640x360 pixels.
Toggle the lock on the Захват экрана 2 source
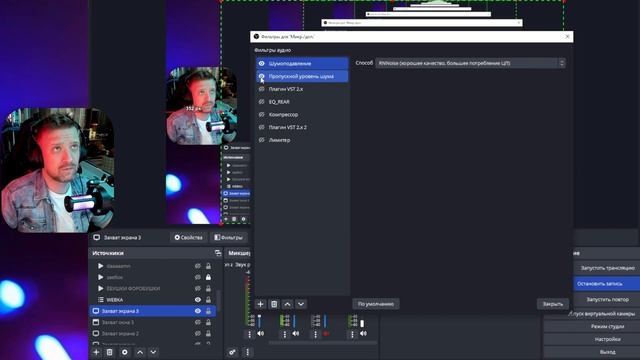point(208,333)
